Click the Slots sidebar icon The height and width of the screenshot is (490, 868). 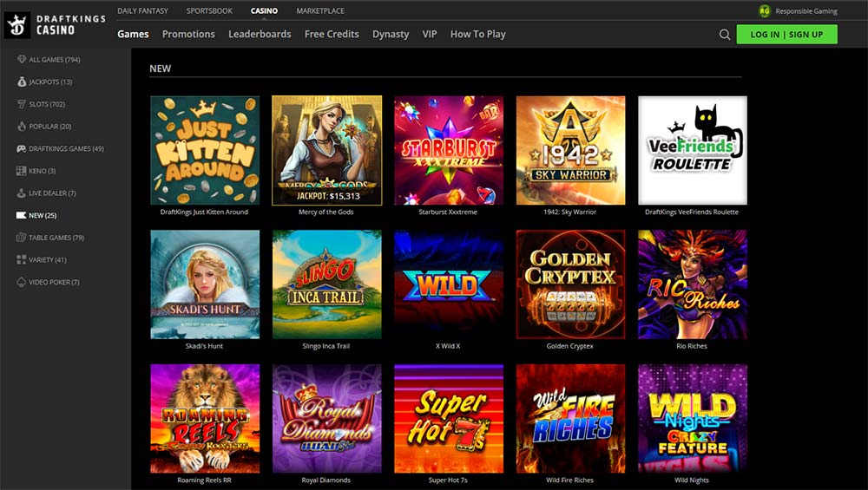(x=22, y=104)
